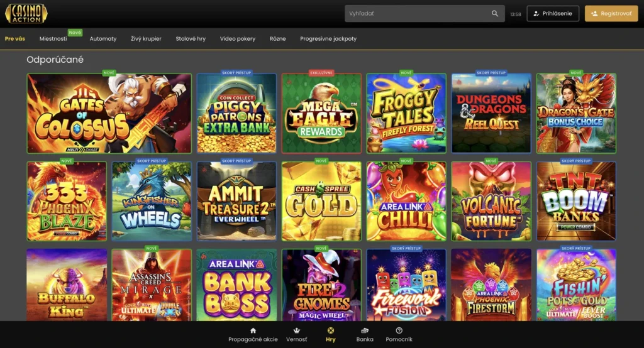Viewport: 644px width, 348px height.
Task: Play Area Link Bank Boss
Action: point(236,285)
